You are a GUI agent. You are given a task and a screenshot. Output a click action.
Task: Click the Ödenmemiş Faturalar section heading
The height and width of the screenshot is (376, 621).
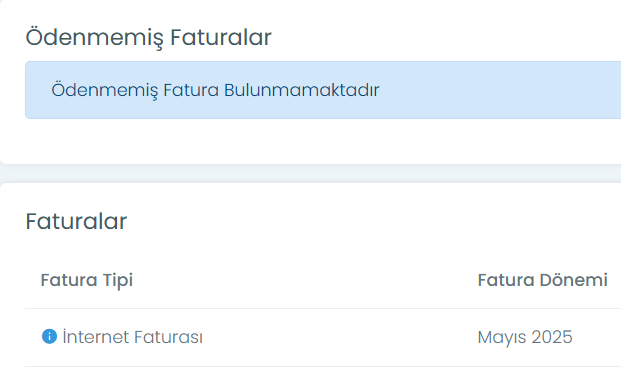pyautogui.click(x=149, y=38)
